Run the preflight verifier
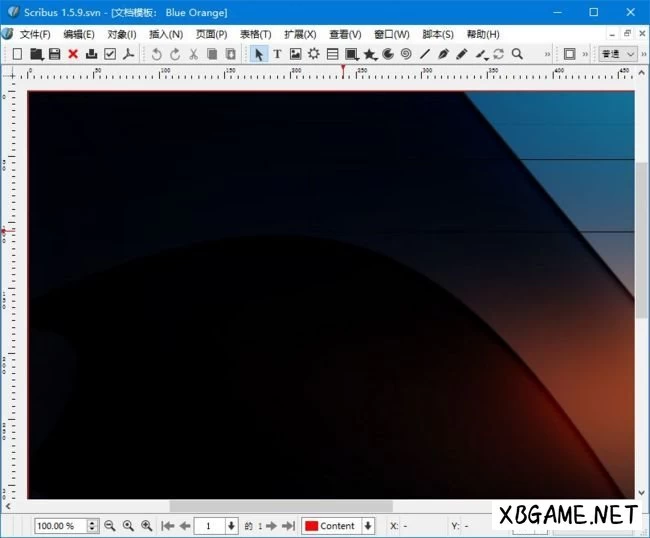The image size is (650, 538). (x=110, y=54)
